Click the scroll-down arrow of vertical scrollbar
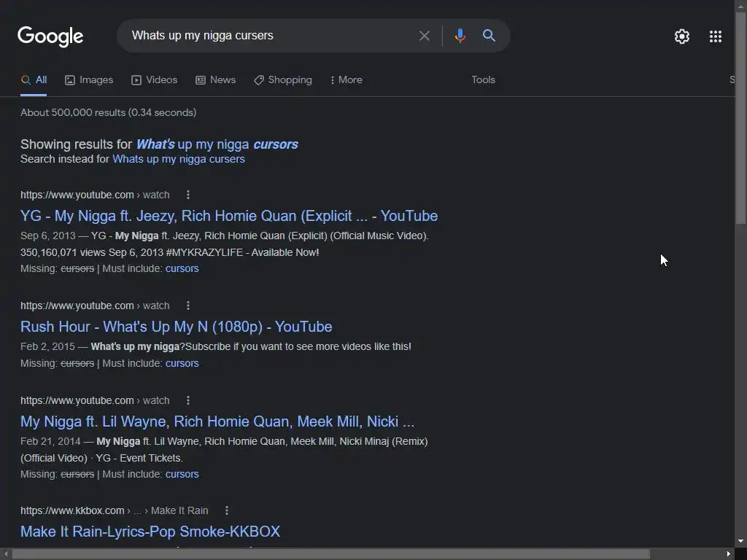The image size is (747, 560). pyautogui.click(x=741, y=542)
